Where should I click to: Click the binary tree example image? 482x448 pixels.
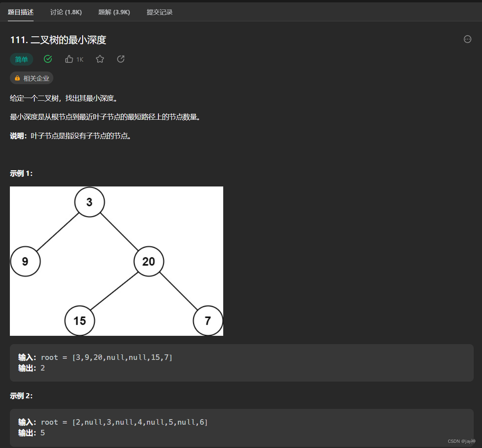click(x=116, y=261)
